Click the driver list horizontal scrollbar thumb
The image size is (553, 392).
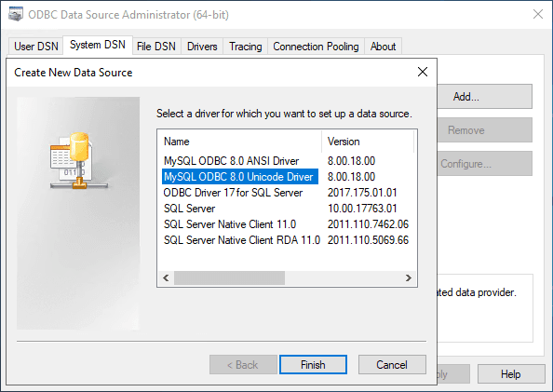click(x=229, y=278)
